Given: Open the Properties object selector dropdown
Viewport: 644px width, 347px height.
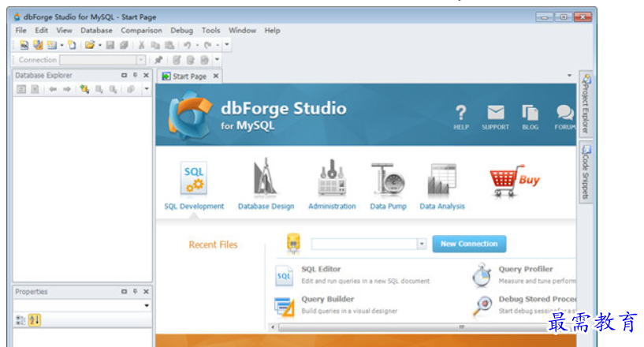Looking at the screenshot, I should (x=146, y=305).
